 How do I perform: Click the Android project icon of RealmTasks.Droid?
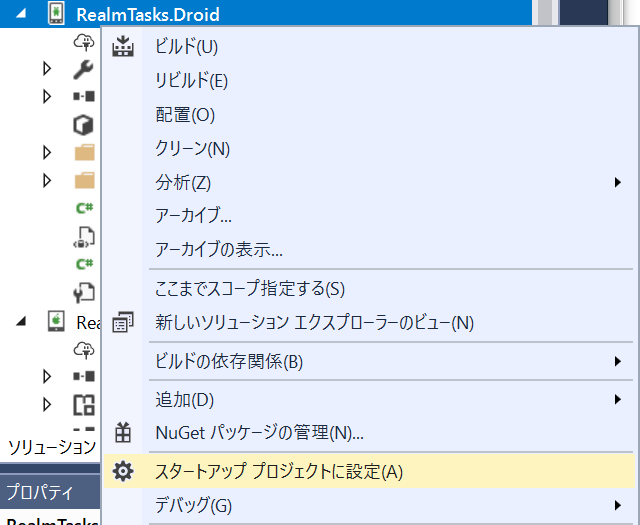point(56,14)
